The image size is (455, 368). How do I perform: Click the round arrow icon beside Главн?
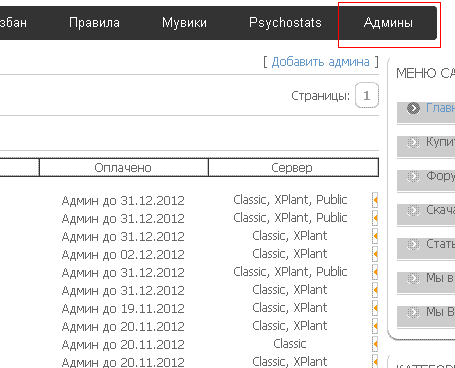tap(413, 108)
